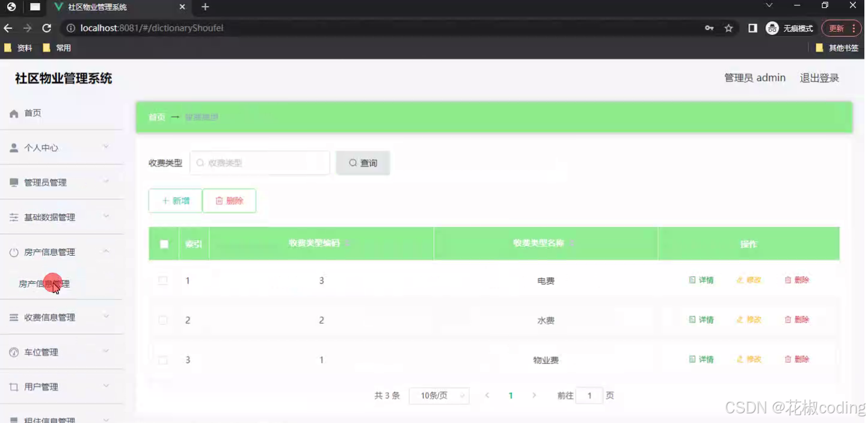868x423 pixels.
Task: Click the 查询 search button
Action: [363, 162]
